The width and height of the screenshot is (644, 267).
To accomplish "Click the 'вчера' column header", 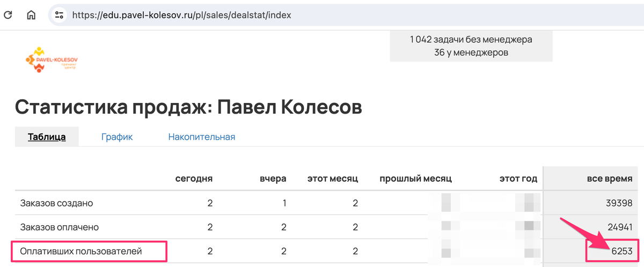I will tap(273, 179).
